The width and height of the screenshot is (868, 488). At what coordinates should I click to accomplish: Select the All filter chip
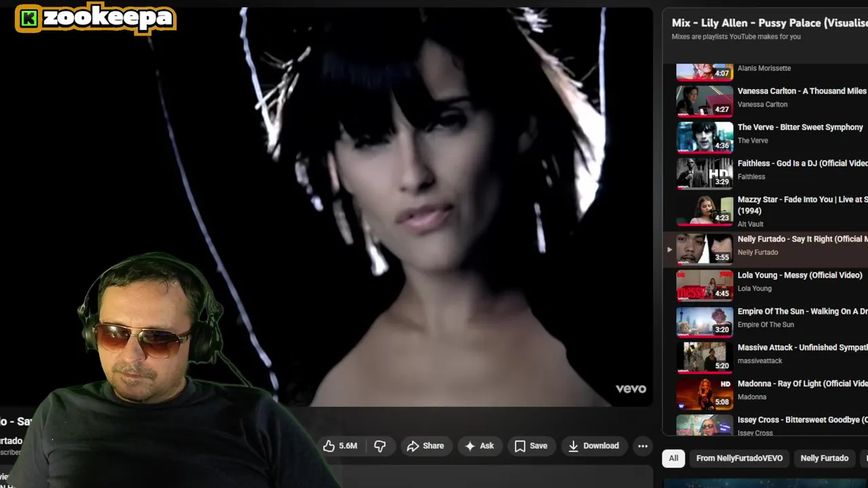[673, 458]
